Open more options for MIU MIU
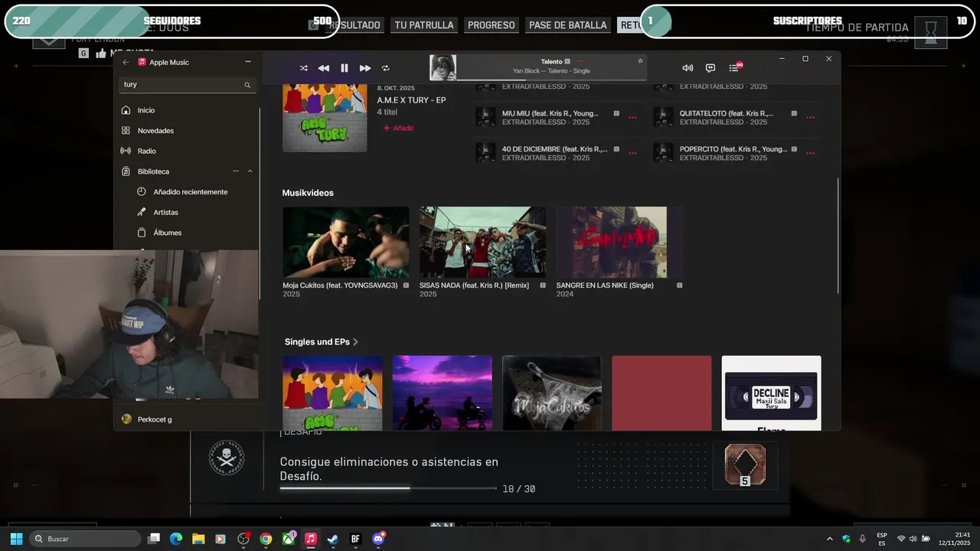 pyautogui.click(x=632, y=118)
